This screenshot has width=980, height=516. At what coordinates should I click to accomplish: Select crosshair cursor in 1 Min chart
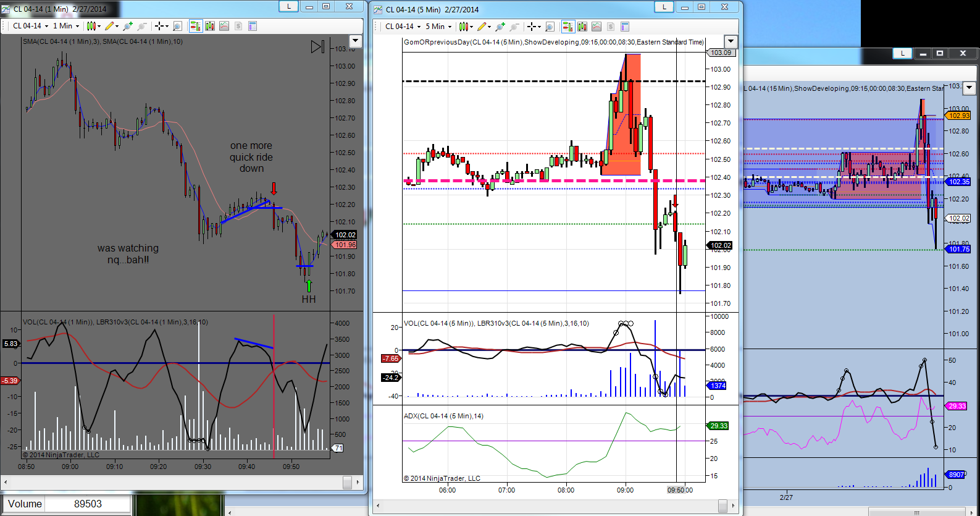coord(159,26)
